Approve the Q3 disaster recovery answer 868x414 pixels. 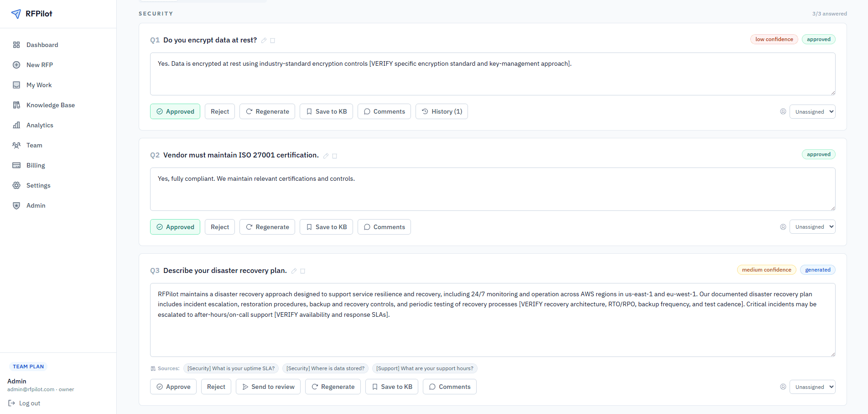(x=173, y=387)
